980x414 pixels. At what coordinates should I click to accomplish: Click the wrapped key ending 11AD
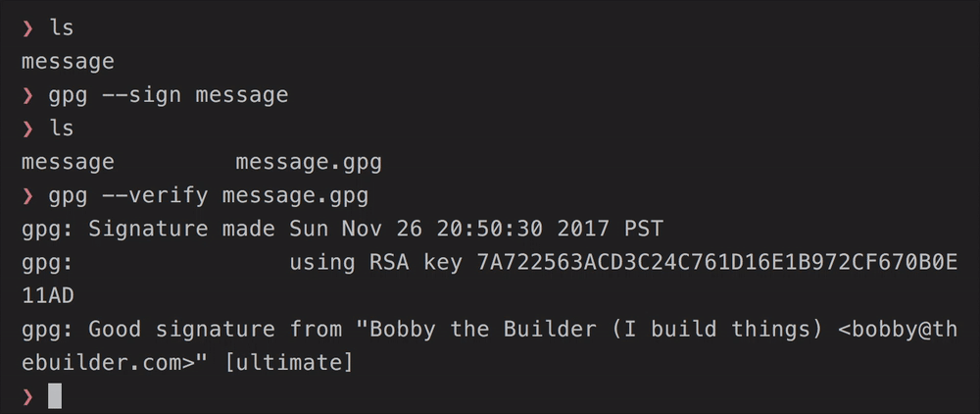click(x=47, y=296)
